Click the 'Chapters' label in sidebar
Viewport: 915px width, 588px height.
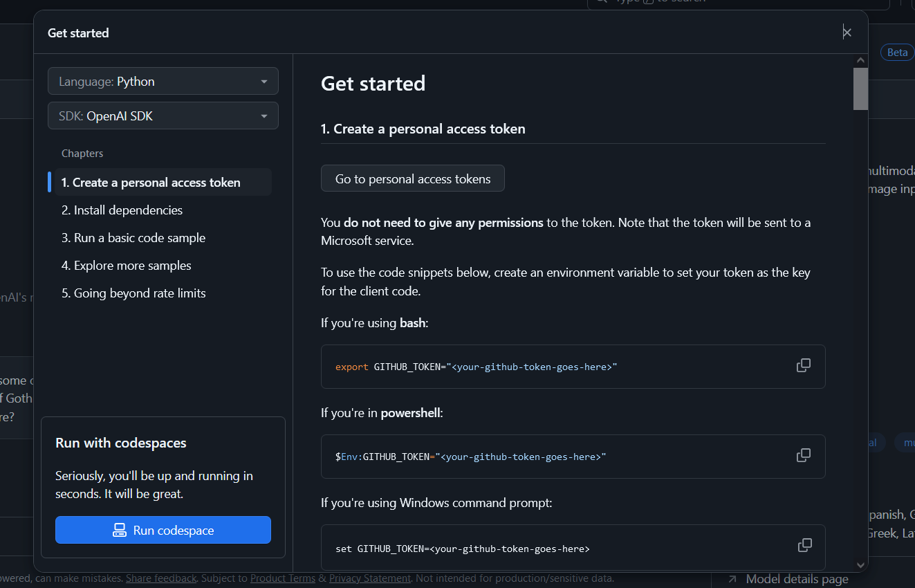pyautogui.click(x=82, y=154)
